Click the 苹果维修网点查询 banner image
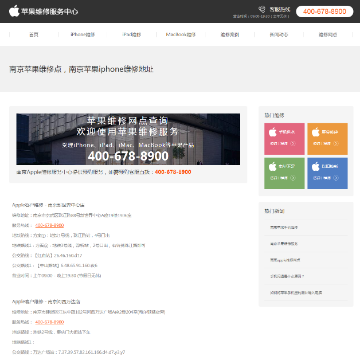This screenshot has height=360, width=360. (x=128, y=139)
